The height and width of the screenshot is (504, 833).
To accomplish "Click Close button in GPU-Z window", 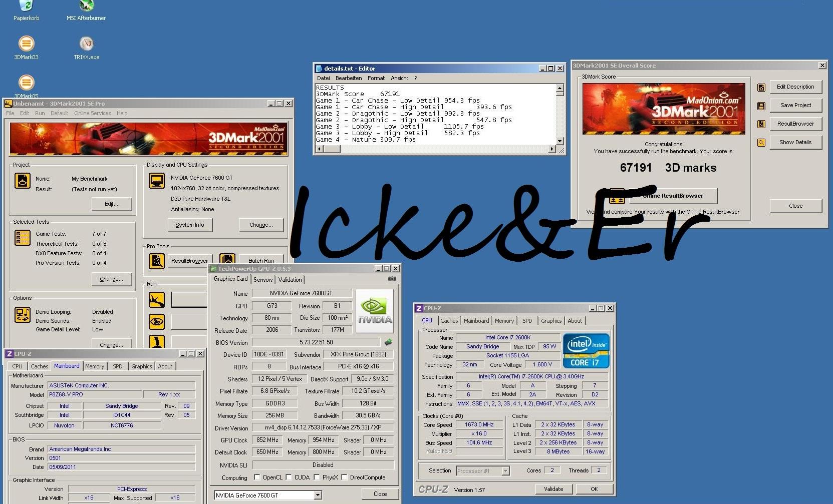I will coord(380,494).
